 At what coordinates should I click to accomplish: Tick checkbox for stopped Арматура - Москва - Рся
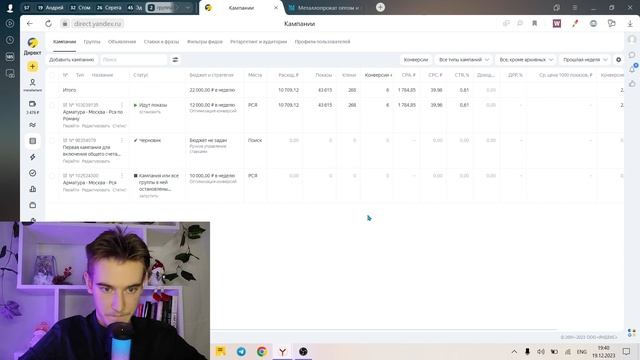click(x=52, y=176)
